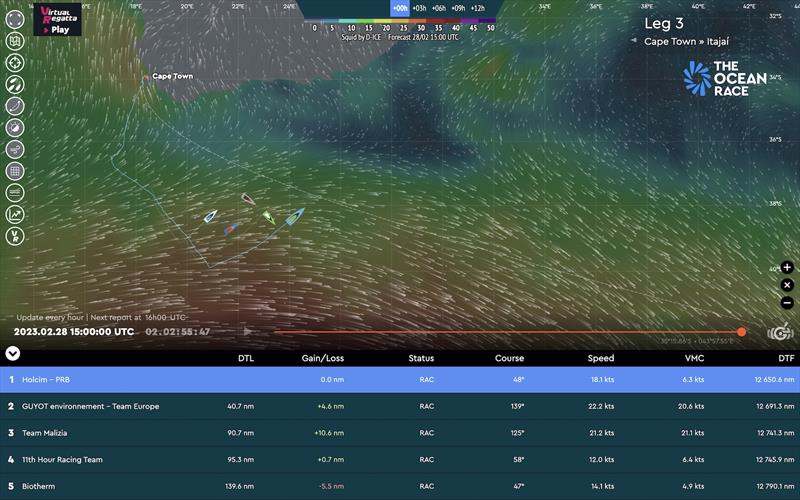Click the compass/measure icon in sidebar
Viewport: 800px width, 500px height.
click(15, 128)
